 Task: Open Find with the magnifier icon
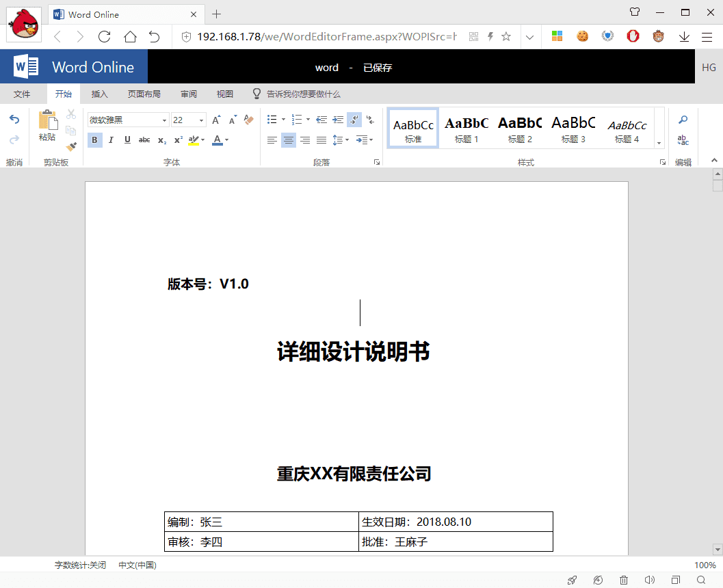coord(683,120)
